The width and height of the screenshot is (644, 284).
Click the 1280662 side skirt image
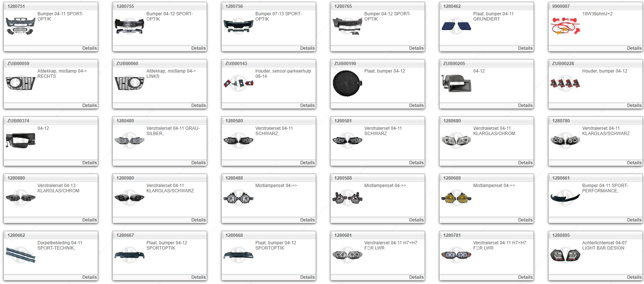21,255
